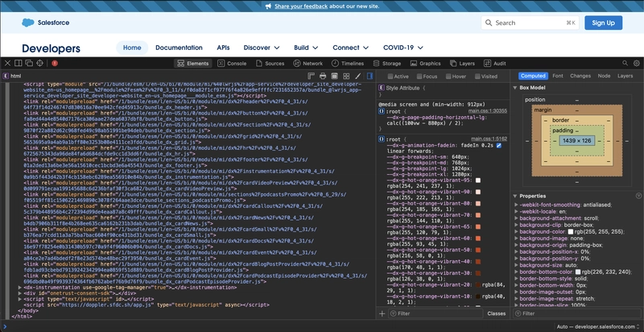Toggle the Visited pseudo-class checkbox

point(476,76)
